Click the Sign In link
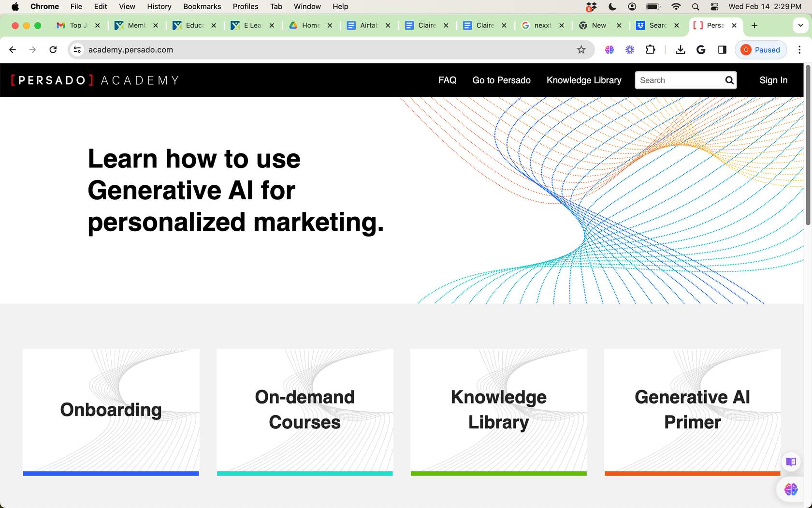Screen dimensions: 812x508 (773, 80)
